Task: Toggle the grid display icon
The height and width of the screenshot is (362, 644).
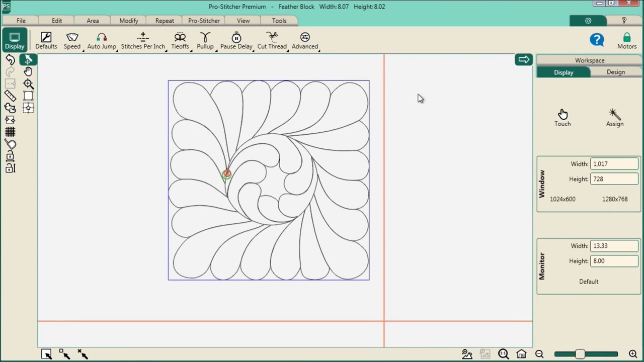Action: (x=10, y=132)
